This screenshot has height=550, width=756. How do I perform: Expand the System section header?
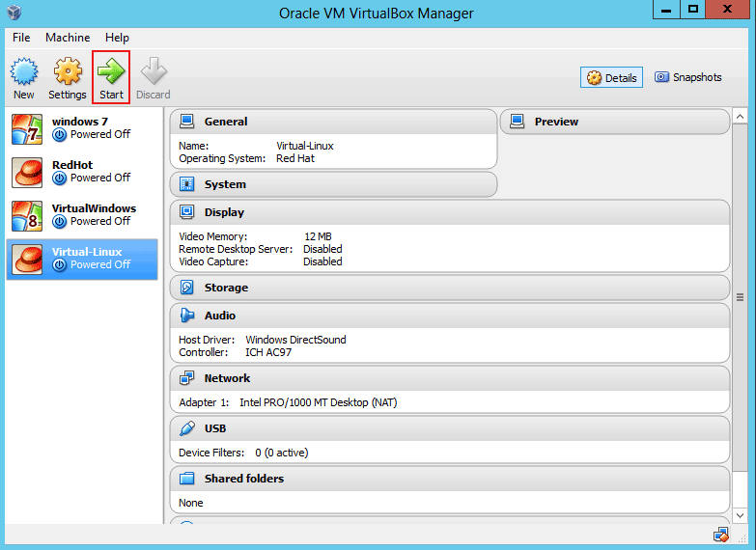click(x=333, y=184)
